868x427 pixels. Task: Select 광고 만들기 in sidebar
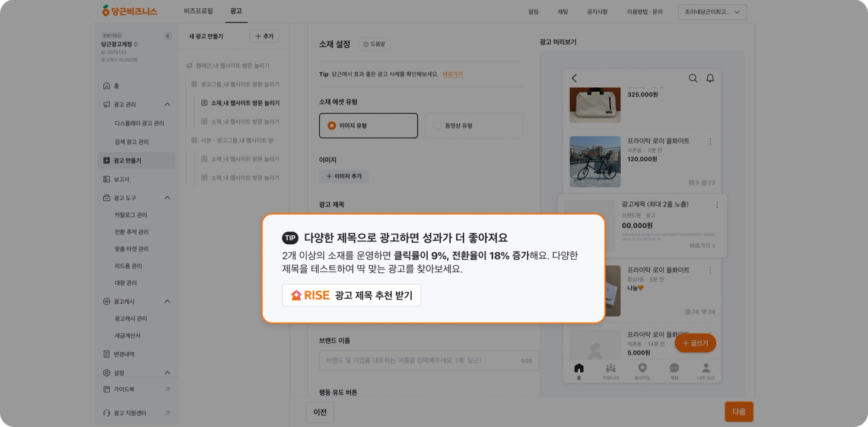click(136, 161)
